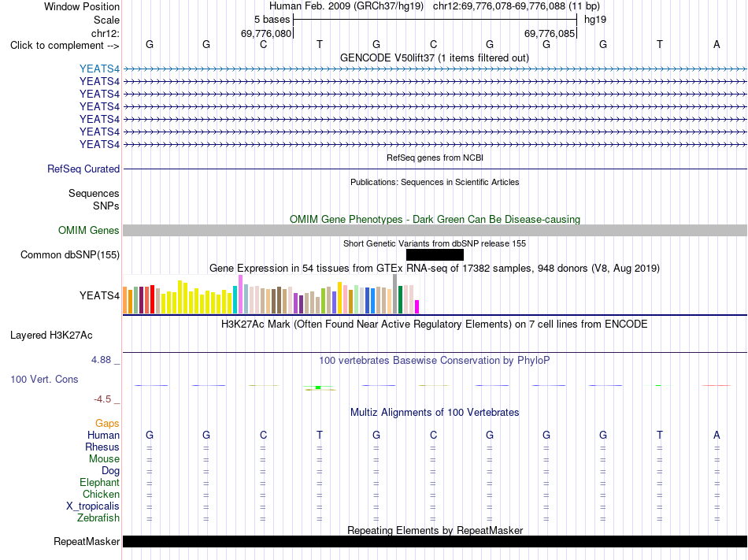The height and width of the screenshot is (560, 748).
Task: Click the light blue YEATS4 transcript label
Action: [99, 69]
